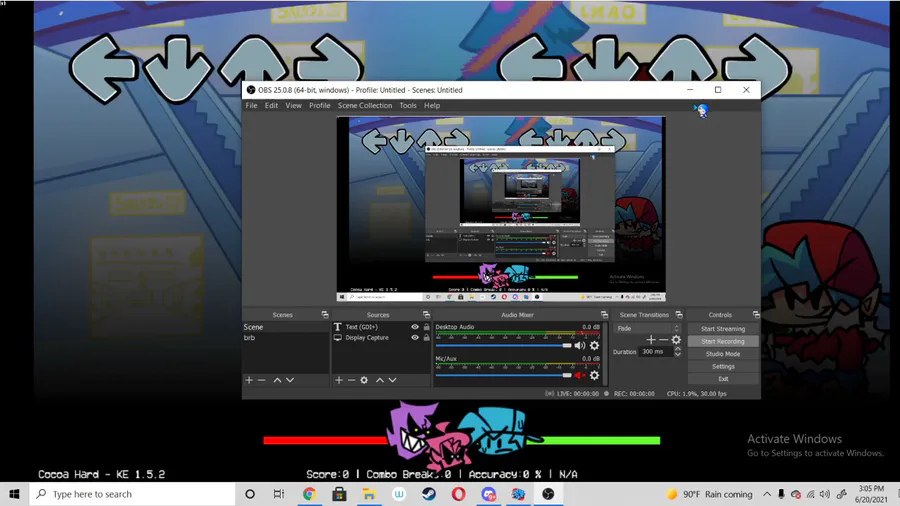
Task: Open Discord from the taskbar
Action: [x=488, y=494]
